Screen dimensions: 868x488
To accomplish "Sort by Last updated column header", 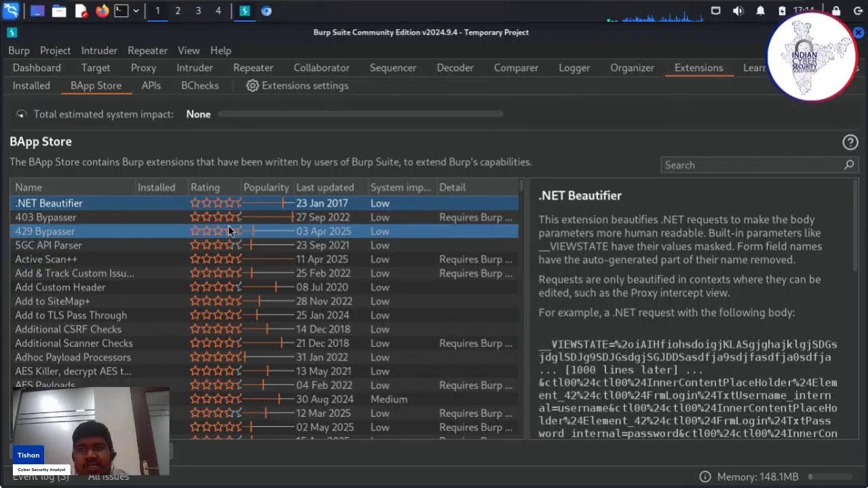I will point(330,187).
